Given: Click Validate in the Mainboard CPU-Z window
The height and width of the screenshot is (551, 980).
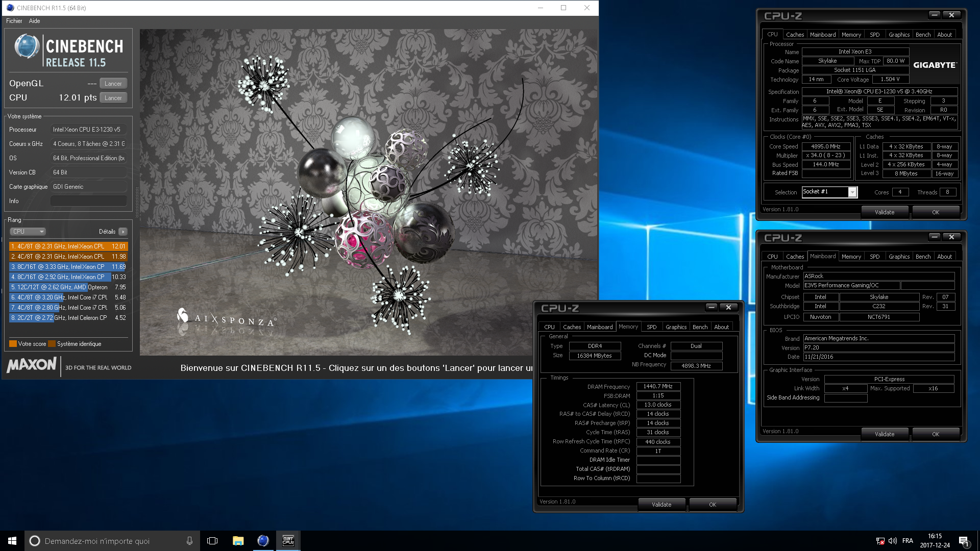Looking at the screenshot, I should [885, 434].
